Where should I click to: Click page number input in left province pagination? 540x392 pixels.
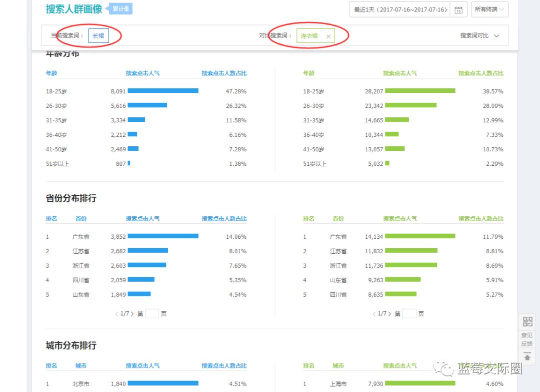click(x=151, y=314)
